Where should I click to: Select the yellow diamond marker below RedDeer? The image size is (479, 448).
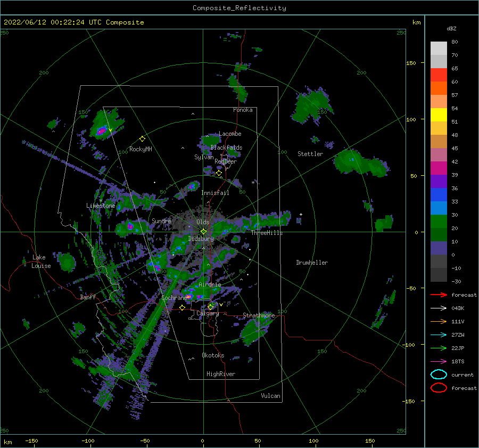click(x=219, y=173)
